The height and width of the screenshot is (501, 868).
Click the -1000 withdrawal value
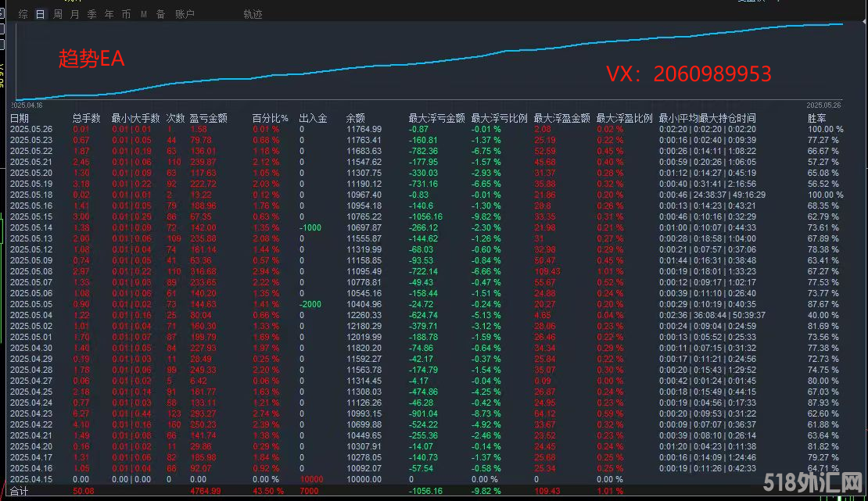point(310,227)
